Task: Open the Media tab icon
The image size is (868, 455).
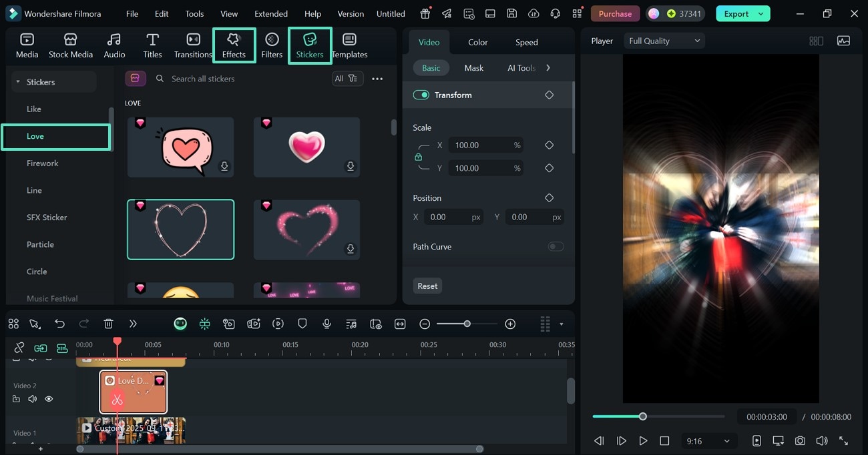Action: click(27, 45)
